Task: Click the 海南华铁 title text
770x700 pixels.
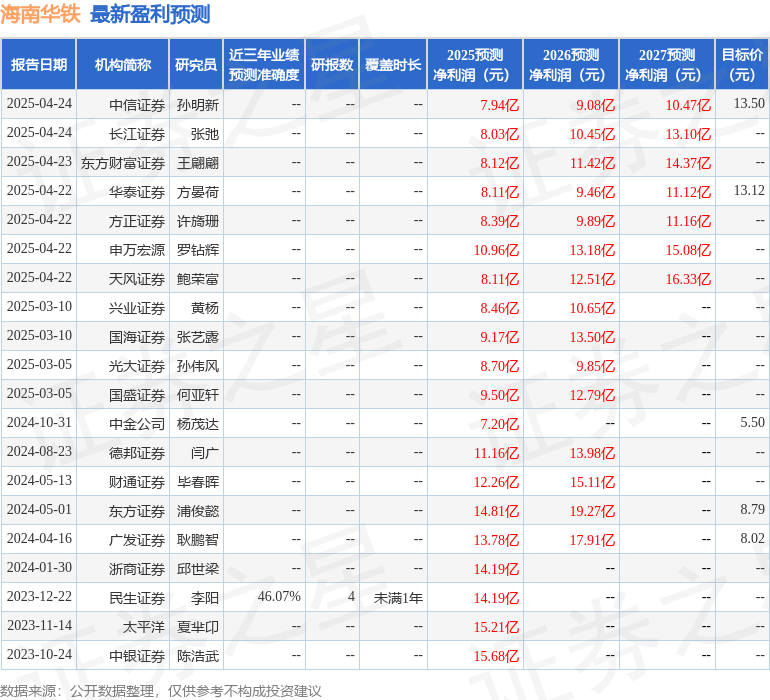Action: pyautogui.click(x=40, y=14)
